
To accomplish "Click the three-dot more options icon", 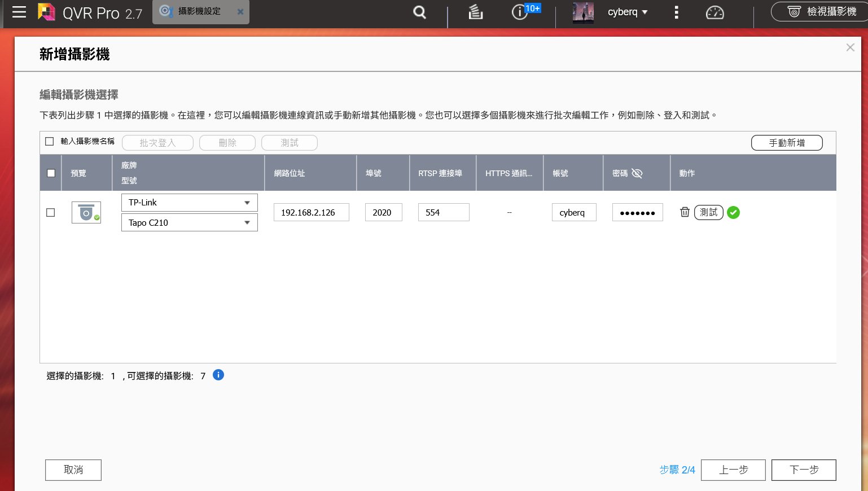I will (676, 12).
